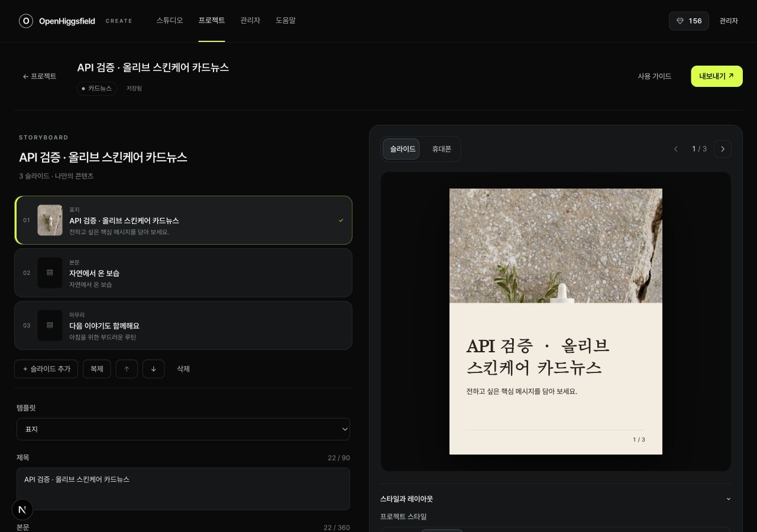757x532 pixels.
Task: Open the 관리자 nav tab
Action: 250,21
